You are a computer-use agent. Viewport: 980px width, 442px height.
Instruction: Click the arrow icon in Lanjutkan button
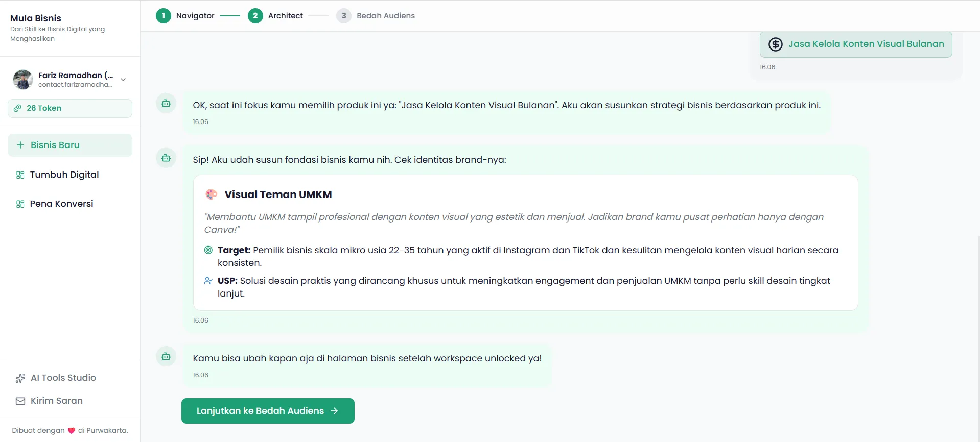pyautogui.click(x=334, y=411)
